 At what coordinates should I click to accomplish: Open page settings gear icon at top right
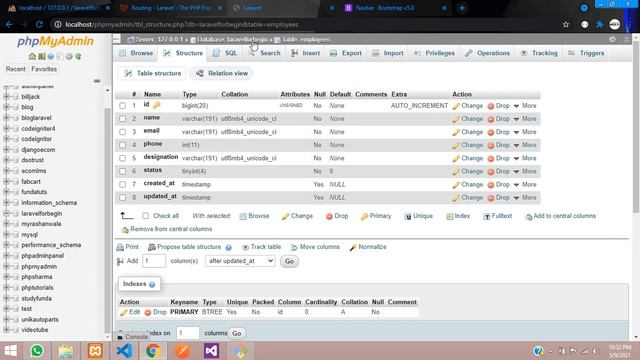click(x=612, y=40)
